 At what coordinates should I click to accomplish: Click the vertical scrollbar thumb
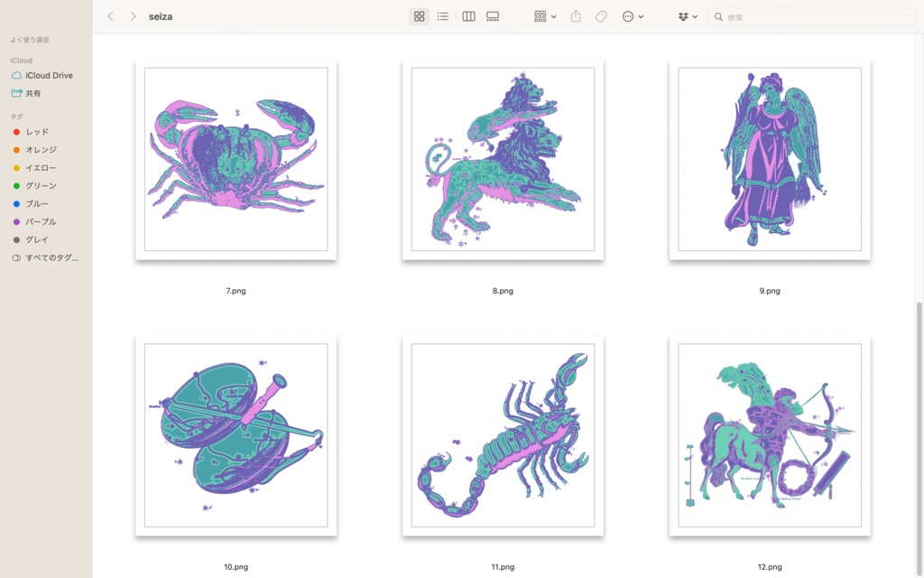point(919,440)
